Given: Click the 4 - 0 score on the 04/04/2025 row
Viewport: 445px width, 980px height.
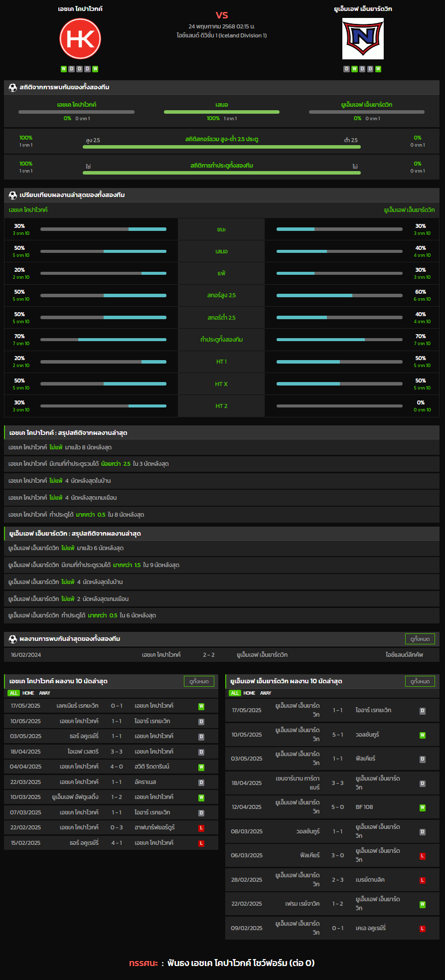Looking at the screenshot, I should click(117, 767).
